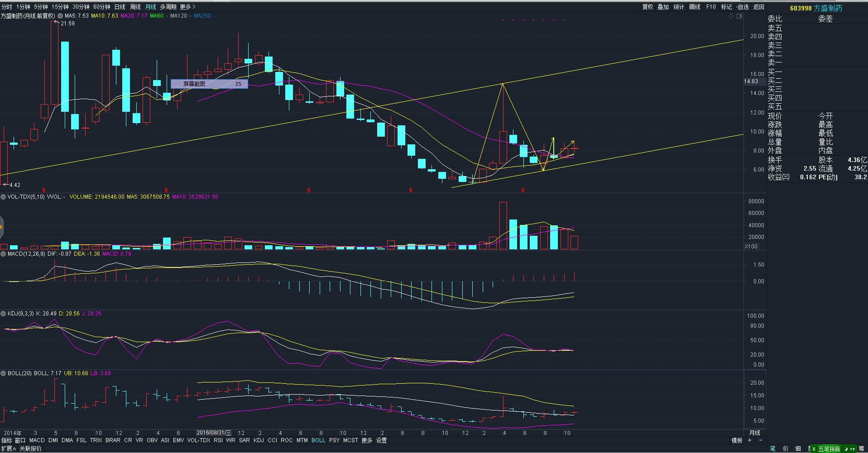Click the round icon beside MACD(12,26,9)
The width and height of the screenshot is (868, 453).
[3, 254]
